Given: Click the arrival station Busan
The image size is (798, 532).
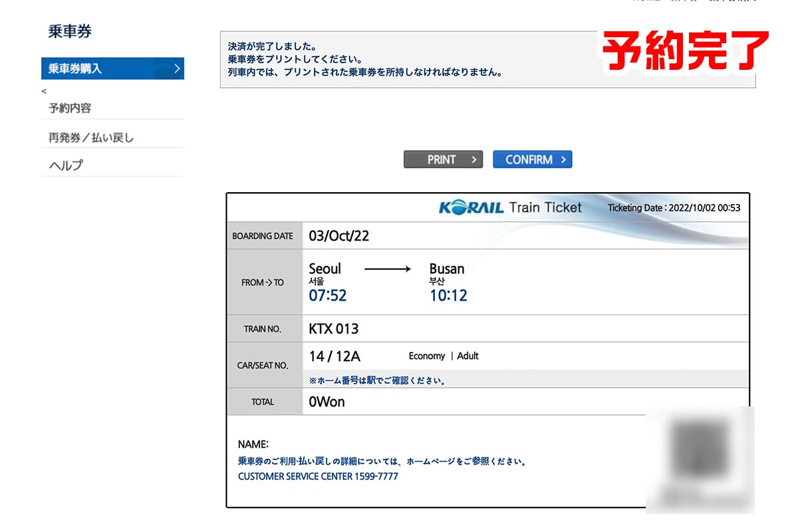Looking at the screenshot, I should 447,269.
